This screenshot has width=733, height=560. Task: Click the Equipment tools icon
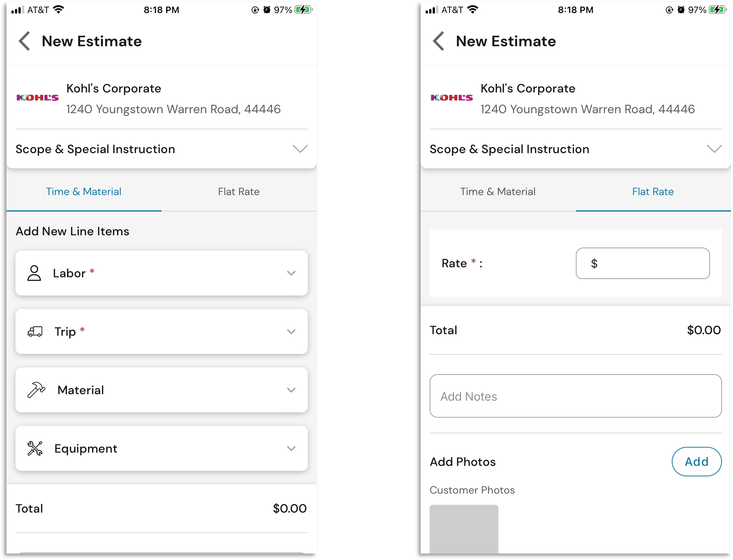coord(35,448)
